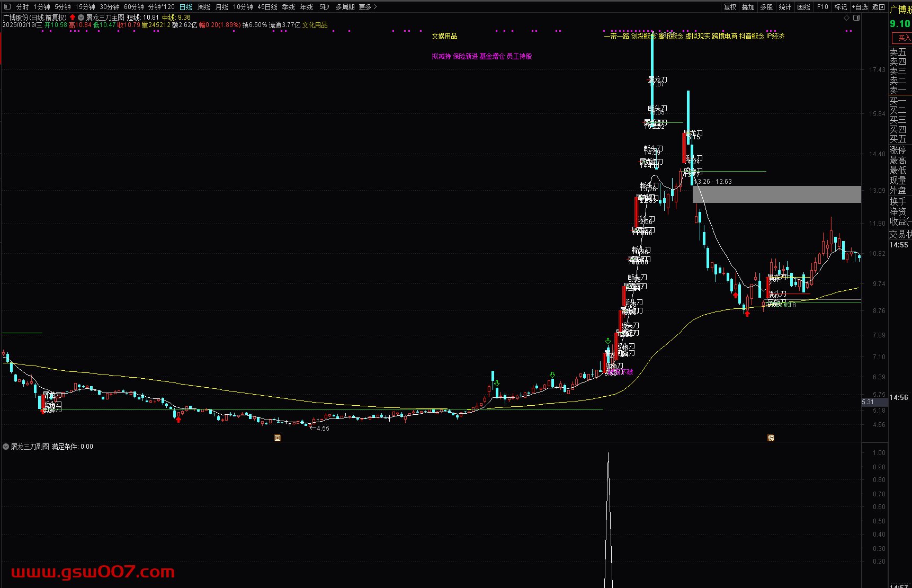Select the 60分钟 timeframe tab
912x588 pixels.
pyautogui.click(x=133, y=7)
